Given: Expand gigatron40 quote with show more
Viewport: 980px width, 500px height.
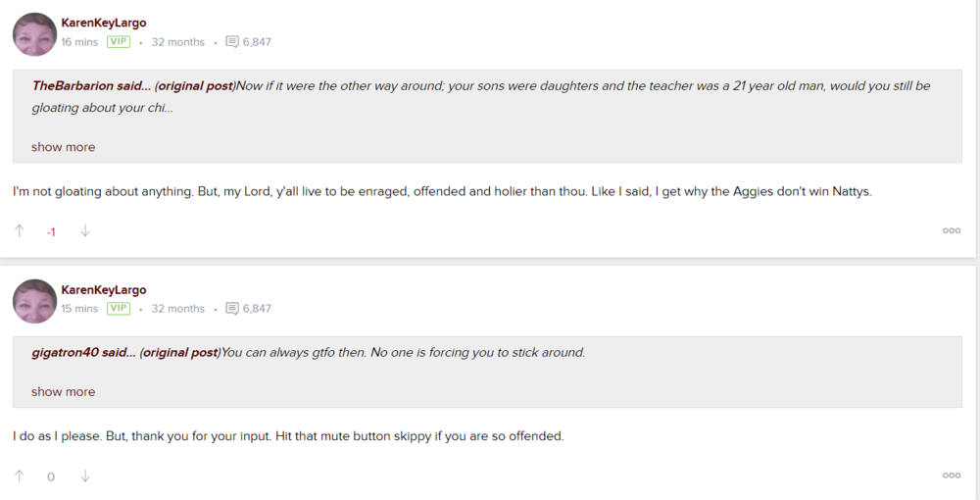Looking at the screenshot, I should (x=63, y=392).
